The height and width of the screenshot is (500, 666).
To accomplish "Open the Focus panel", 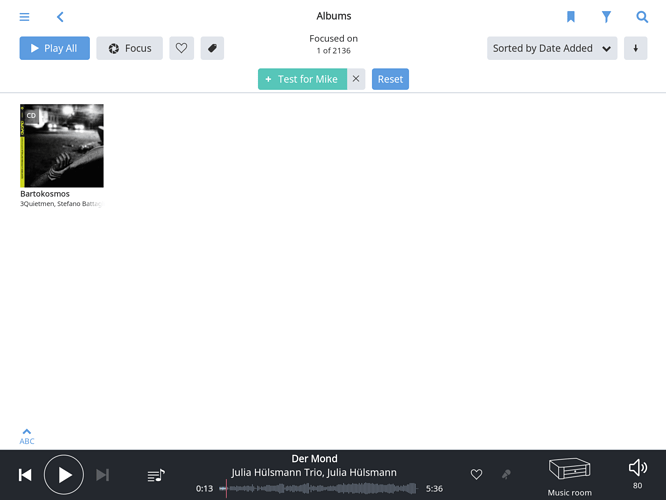I will [129, 48].
